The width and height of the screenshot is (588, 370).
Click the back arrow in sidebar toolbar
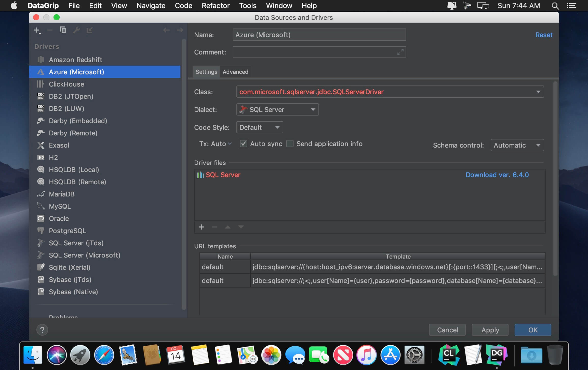coord(166,30)
